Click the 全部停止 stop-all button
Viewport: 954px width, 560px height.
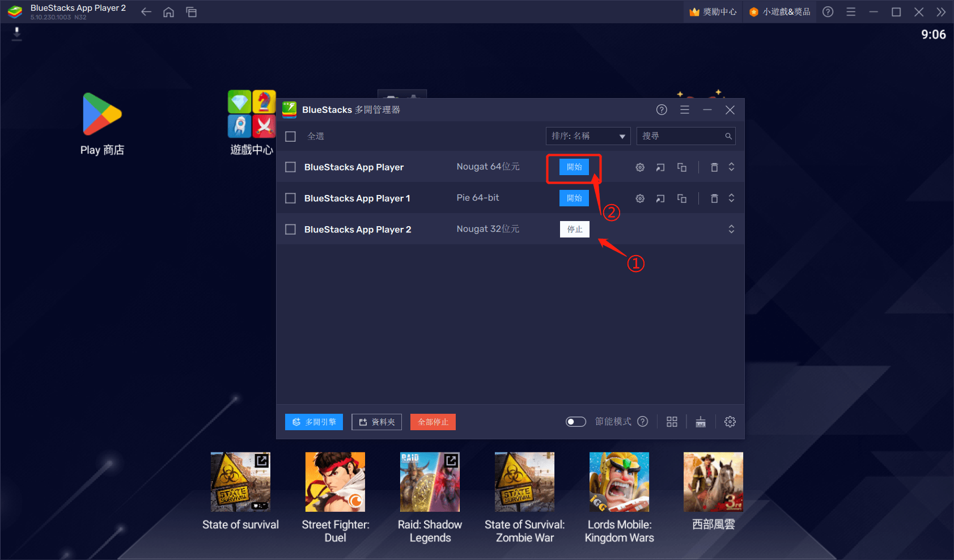click(433, 422)
